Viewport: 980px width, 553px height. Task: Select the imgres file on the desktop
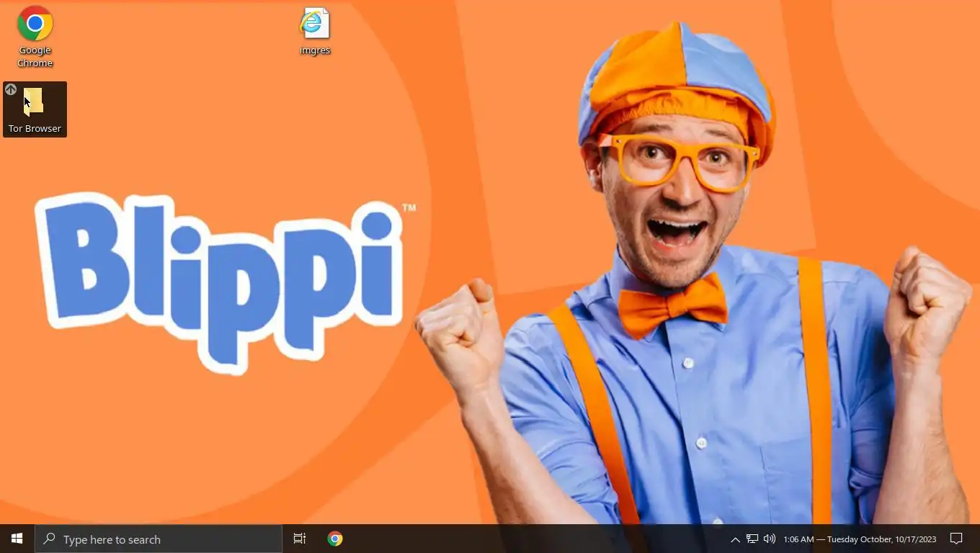pos(315,32)
